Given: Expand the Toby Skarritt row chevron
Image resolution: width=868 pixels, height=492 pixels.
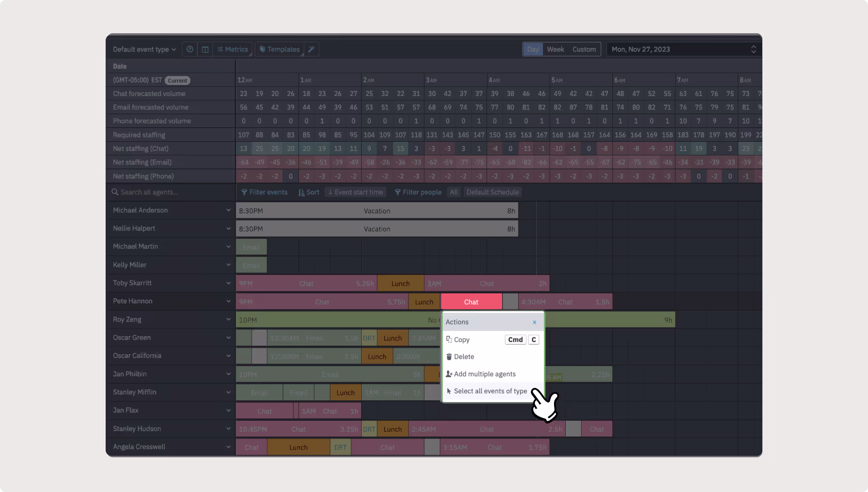Looking at the screenshot, I should point(229,283).
